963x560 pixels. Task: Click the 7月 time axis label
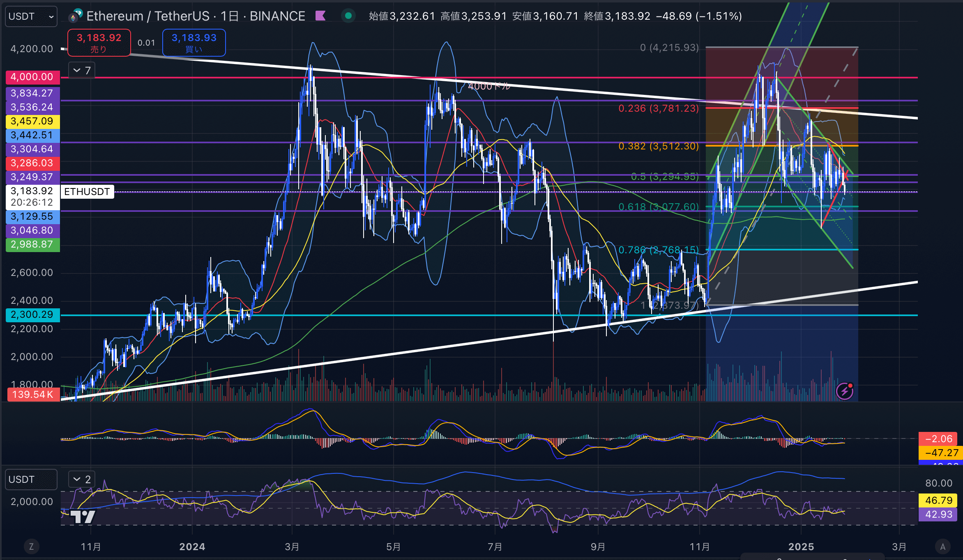point(495,546)
